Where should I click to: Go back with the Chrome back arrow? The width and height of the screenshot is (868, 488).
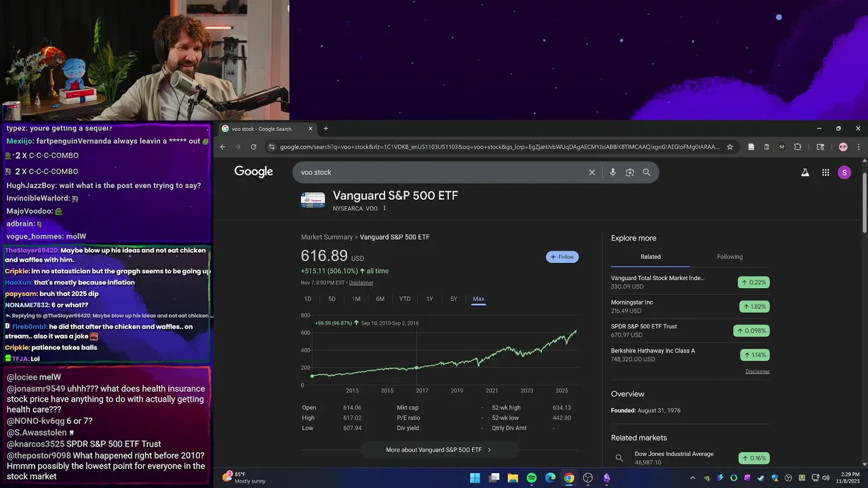(223, 146)
